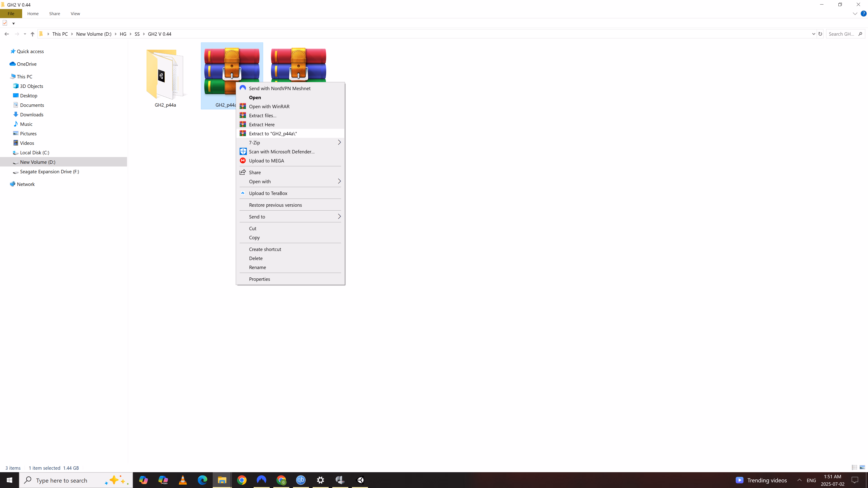Open VLC from the taskbar

(x=183, y=480)
